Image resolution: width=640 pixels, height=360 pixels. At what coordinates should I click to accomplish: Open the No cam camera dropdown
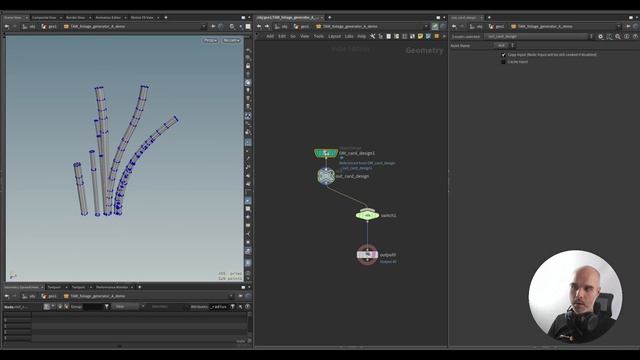(x=231, y=40)
